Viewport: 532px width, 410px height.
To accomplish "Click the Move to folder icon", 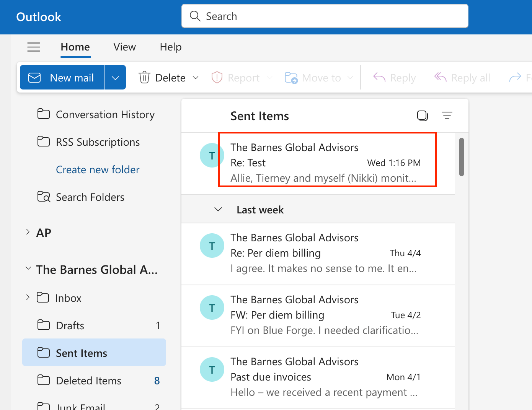I will pos(291,78).
